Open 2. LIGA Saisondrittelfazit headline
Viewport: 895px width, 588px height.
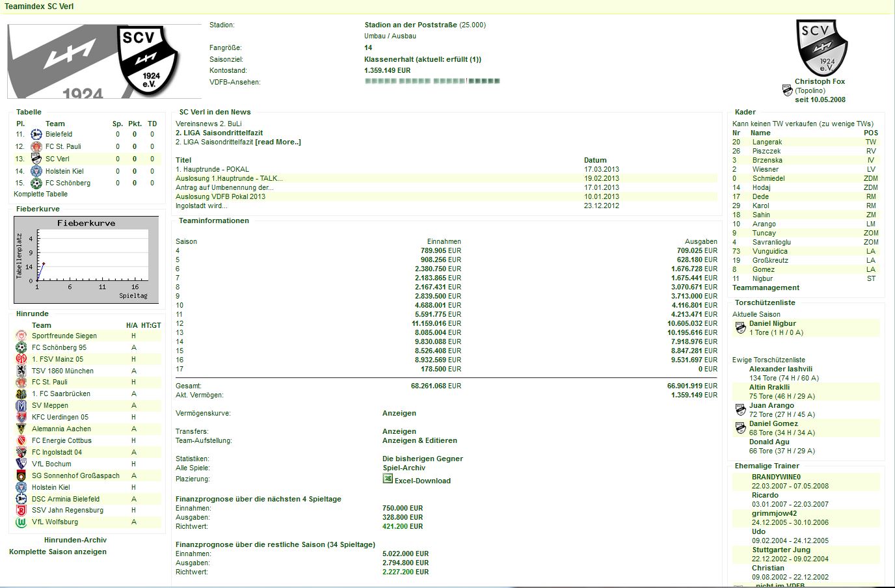[219, 133]
